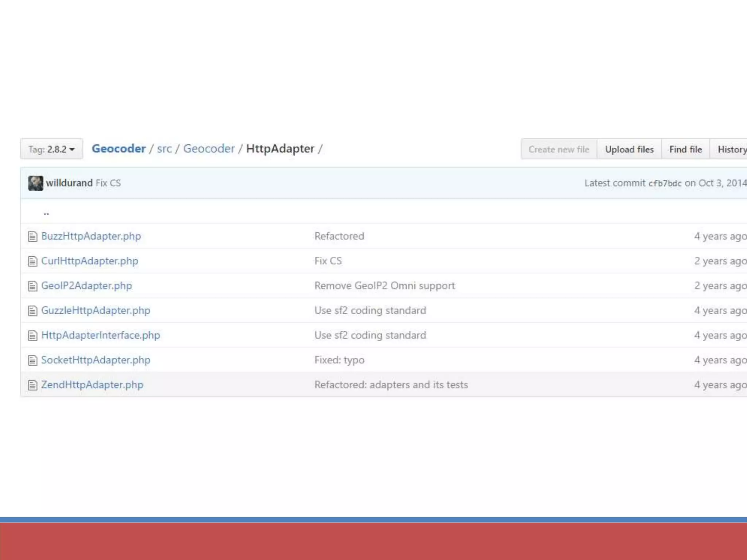Open latest commit cfb7bdc hash
This screenshot has width=747, height=560.
click(665, 183)
